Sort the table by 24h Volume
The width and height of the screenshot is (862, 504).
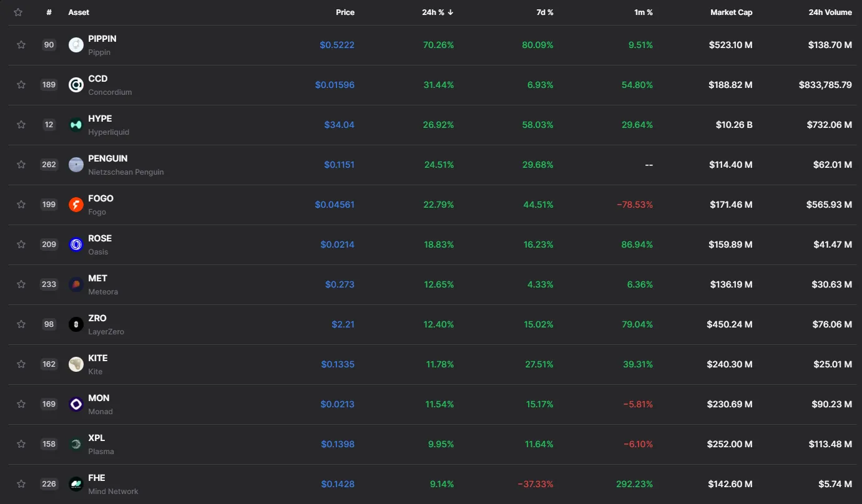tap(830, 12)
